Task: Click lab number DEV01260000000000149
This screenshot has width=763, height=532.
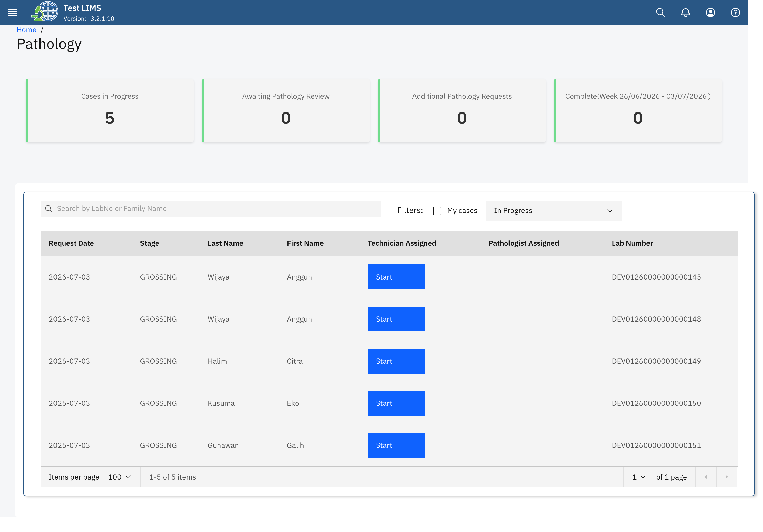Action: pyautogui.click(x=656, y=361)
